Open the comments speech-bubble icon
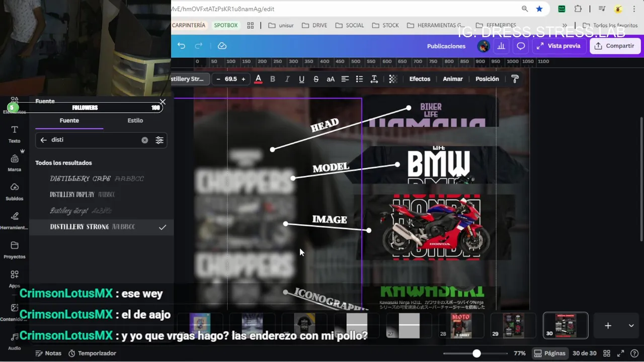Viewport: 644px width, 362px height. (521, 46)
